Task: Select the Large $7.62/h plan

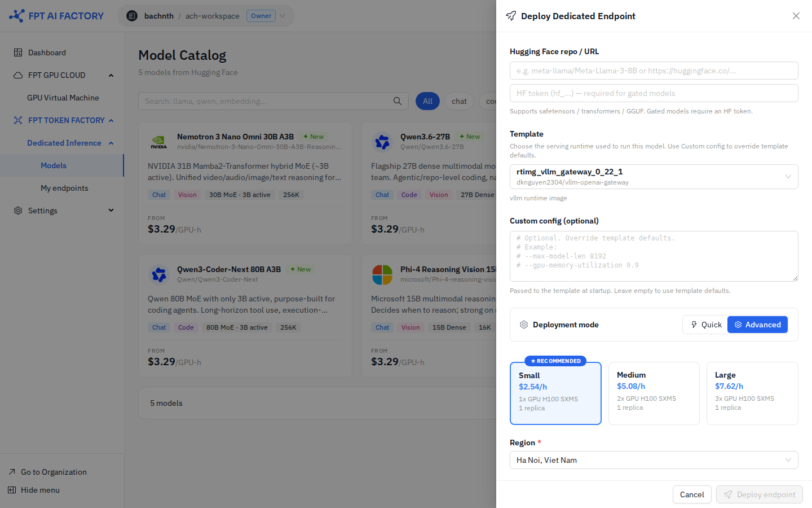Action: click(x=752, y=393)
